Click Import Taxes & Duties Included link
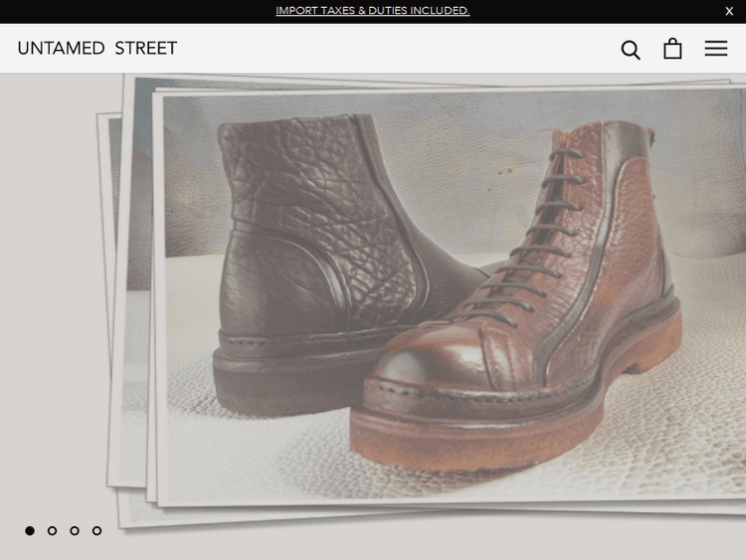This screenshot has height=560, width=746. (x=372, y=11)
